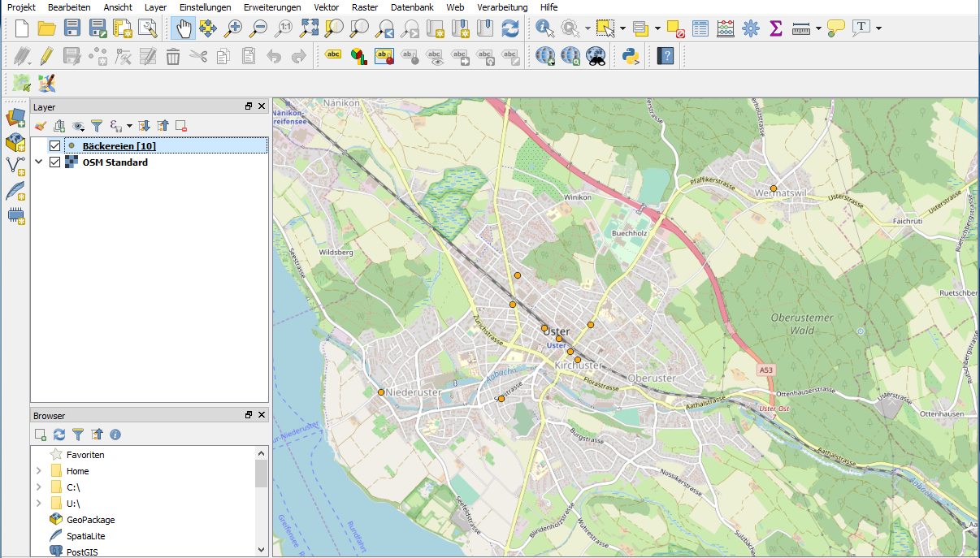Open the processing toolbox gear icon
The height and width of the screenshot is (558, 980).
(x=750, y=28)
